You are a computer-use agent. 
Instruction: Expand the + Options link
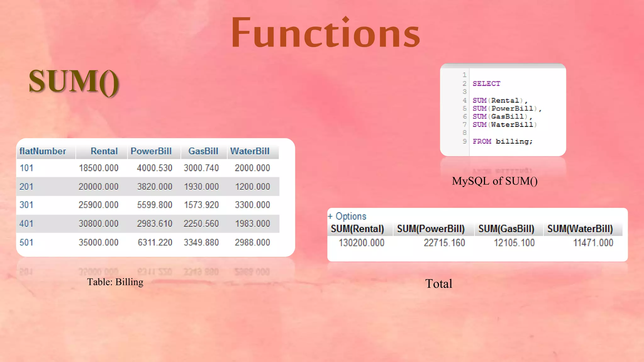347,216
